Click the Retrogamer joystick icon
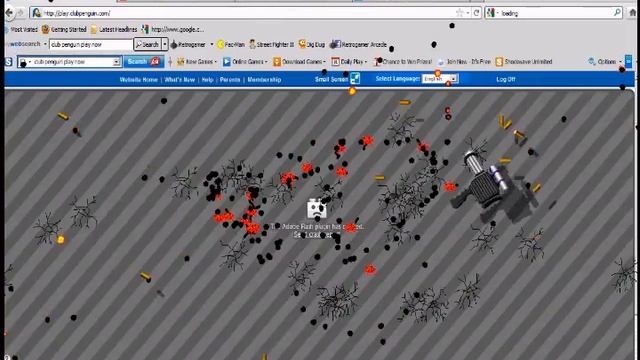The width and height of the screenshot is (640, 360). coord(174,44)
